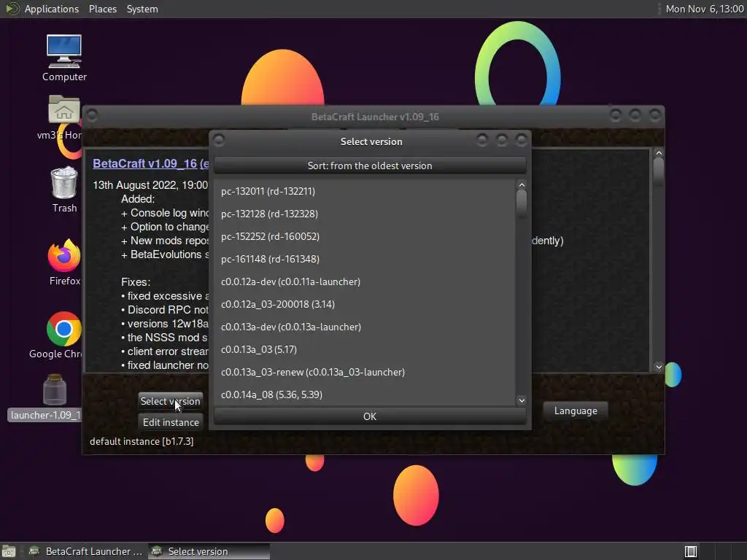
Task: Open the System menu
Action: click(142, 9)
